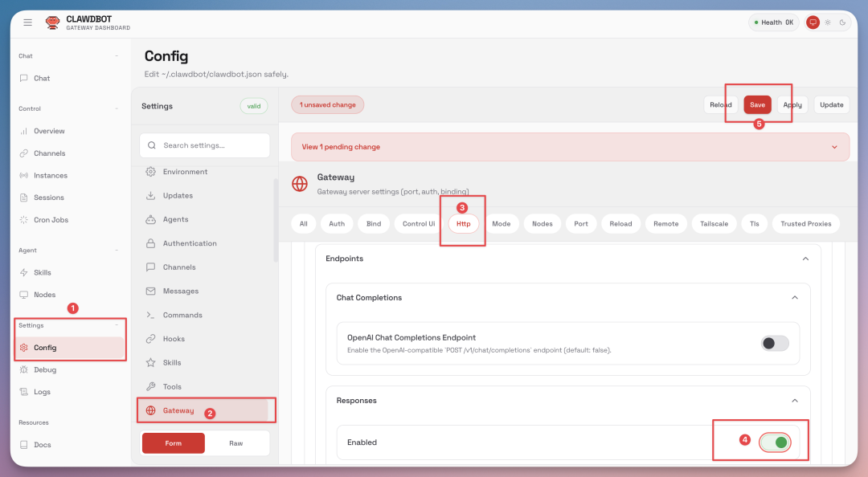Click the hamburger menu icon
Viewport: 868px width, 477px height.
click(28, 22)
